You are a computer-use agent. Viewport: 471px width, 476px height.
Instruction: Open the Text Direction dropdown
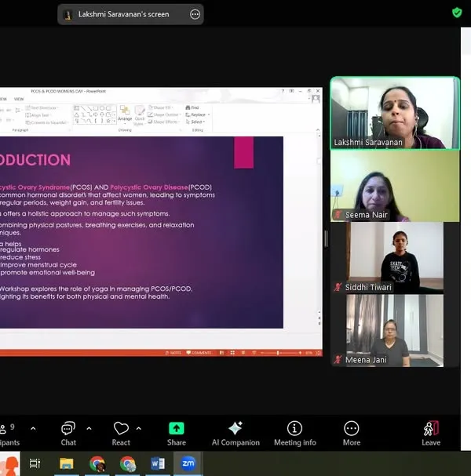[42, 107]
